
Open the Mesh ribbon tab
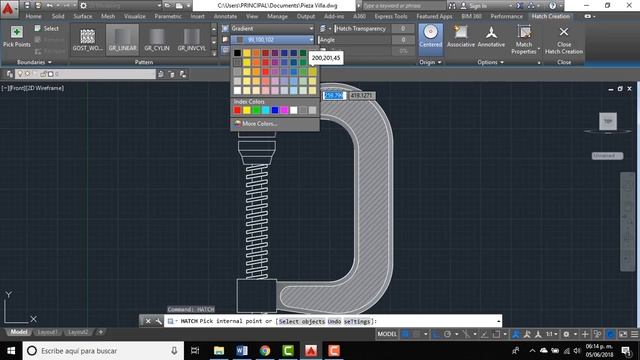coord(108,16)
